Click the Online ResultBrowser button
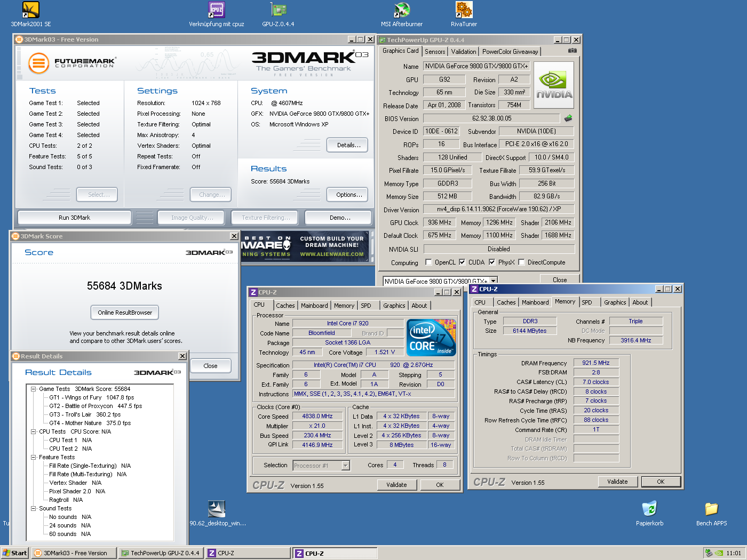This screenshot has height=560, width=747. pos(125,313)
